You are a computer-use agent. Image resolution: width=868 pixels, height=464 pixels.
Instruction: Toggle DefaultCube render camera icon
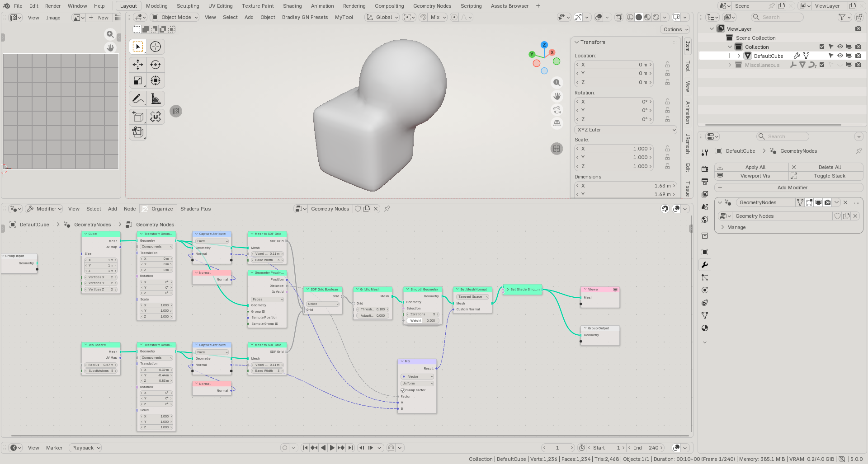pyautogui.click(x=858, y=56)
